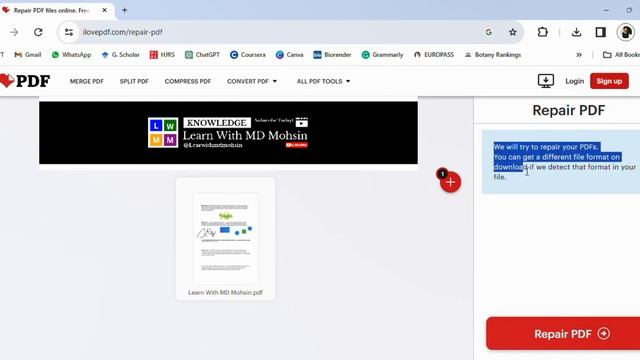Click the desktop app download icon
The height and width of the screenshot is (360, 640).
tap(546, 81)
